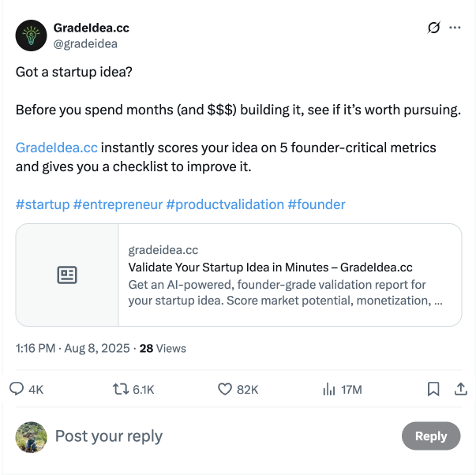Screen dimensions: 476x475
Task: Like the post with the heart icon
Action: point(225,389)
